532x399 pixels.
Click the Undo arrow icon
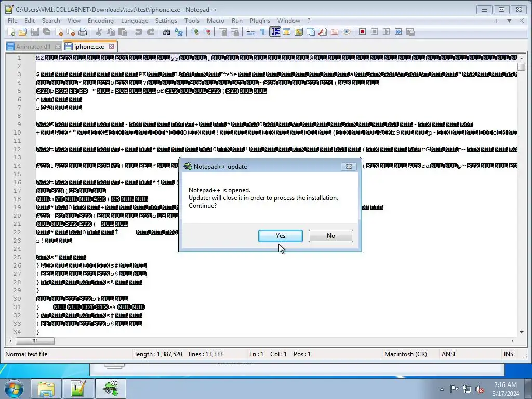pos(138,32)
